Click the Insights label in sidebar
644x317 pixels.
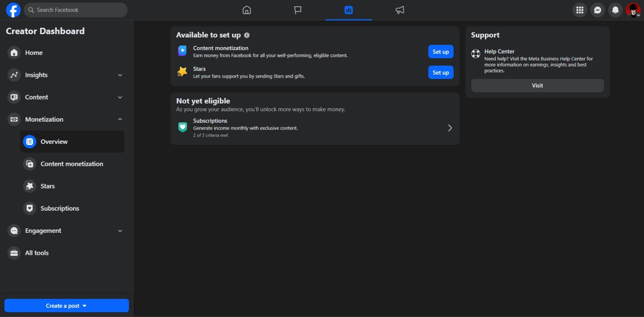(36, 75)
